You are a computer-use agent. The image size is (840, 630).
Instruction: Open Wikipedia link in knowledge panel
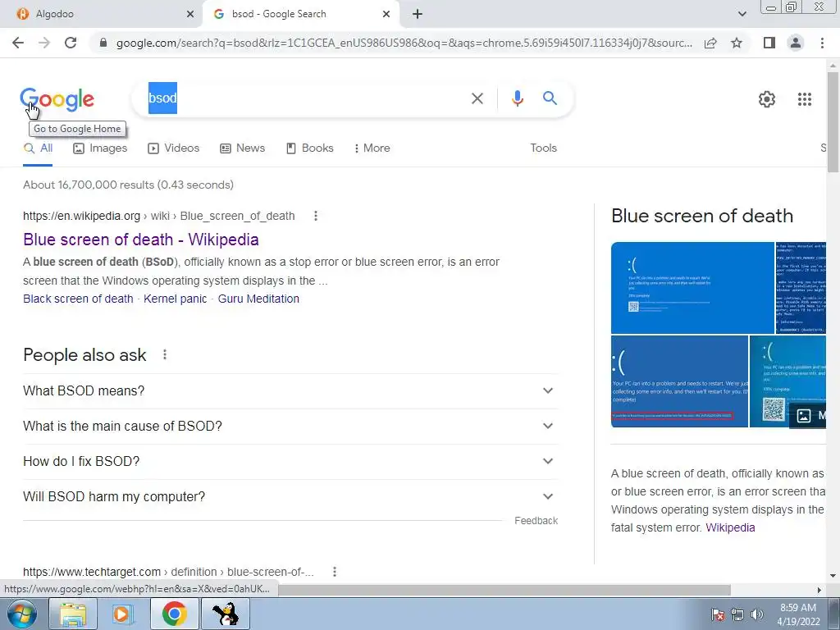coord(730,527)
